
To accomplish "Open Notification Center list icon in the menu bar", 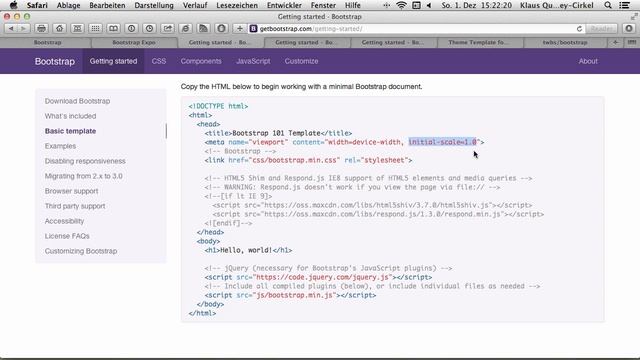I will (x=624, y=5).
